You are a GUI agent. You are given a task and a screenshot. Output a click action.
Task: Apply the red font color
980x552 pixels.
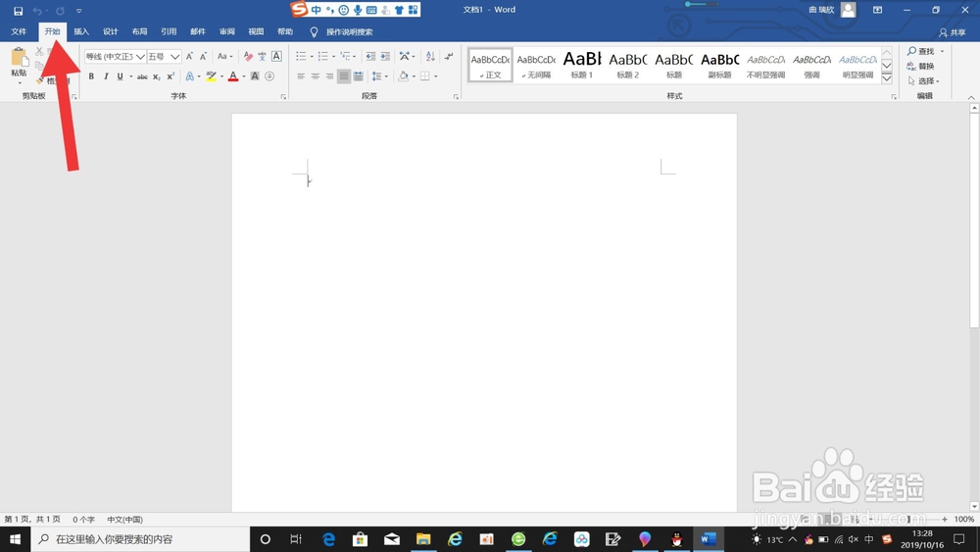pos(233,76)
